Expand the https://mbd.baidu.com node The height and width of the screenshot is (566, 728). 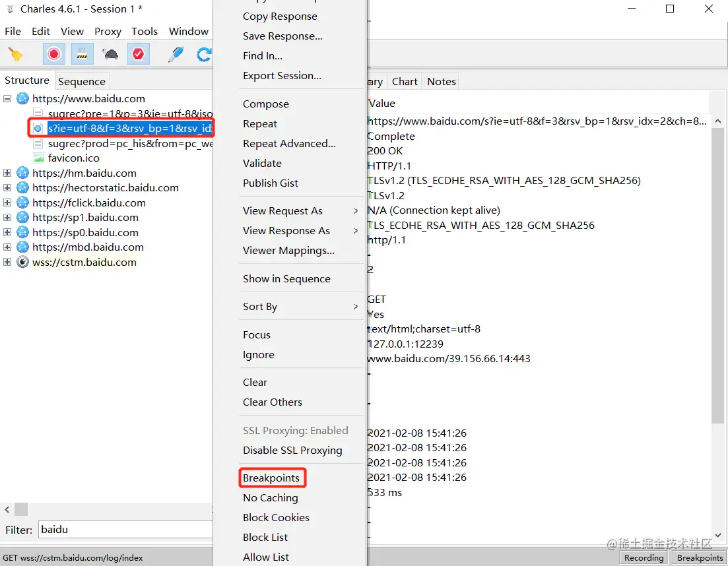7,247
